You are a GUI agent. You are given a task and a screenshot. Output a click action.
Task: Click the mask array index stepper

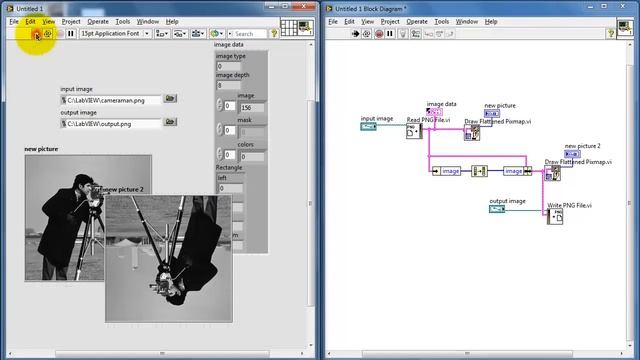pos(220,130)
